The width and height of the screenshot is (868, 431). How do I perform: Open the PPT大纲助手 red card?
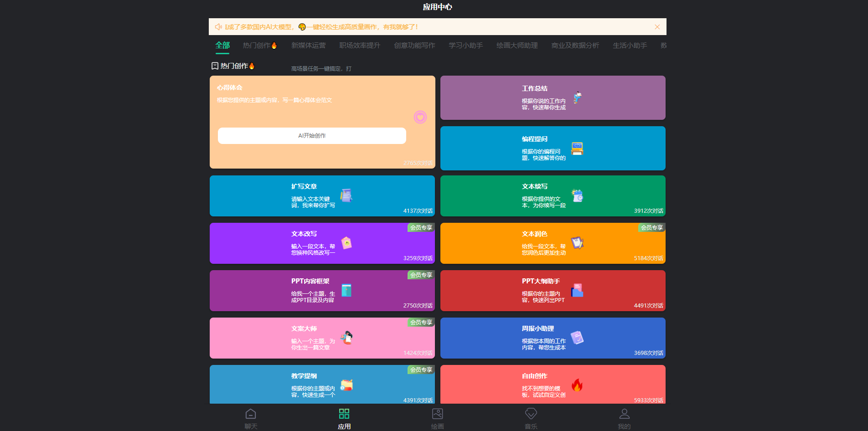click(x=553, y=291)
